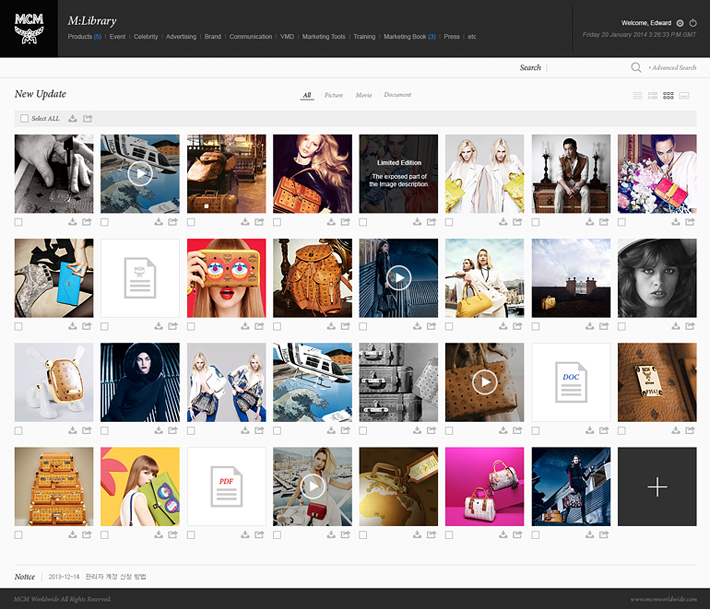Add new item with the plus tile
The height and width of the screenshot is (609, 710).
click(657, 487)
